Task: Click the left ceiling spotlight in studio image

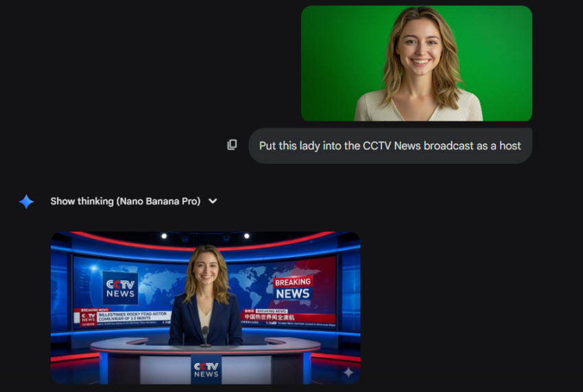Action: tap(164, 236)
